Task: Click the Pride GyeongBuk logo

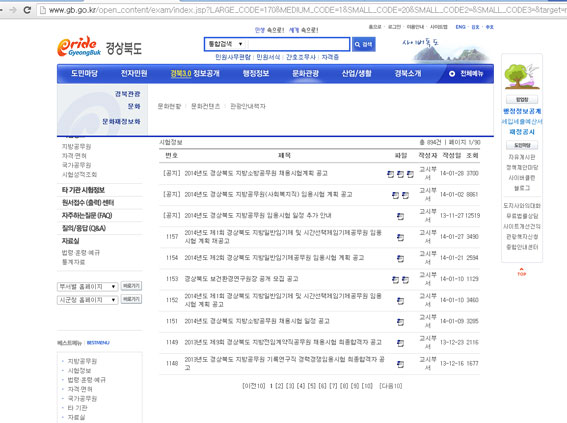Action: pos(79,47)
